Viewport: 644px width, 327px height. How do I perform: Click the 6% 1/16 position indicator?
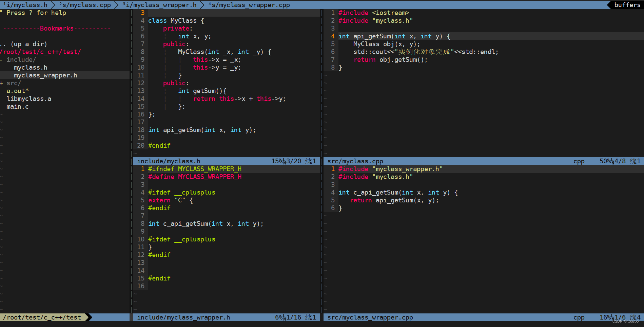(295, 317)
